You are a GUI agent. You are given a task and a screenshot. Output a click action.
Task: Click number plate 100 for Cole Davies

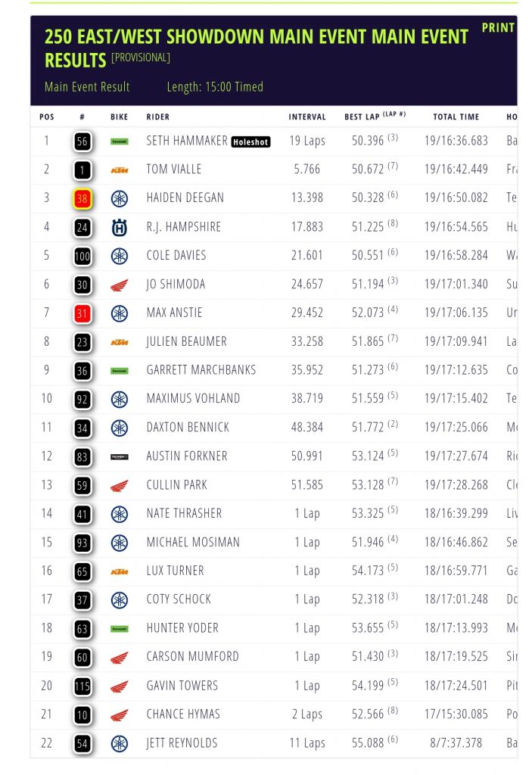[82, 256]
